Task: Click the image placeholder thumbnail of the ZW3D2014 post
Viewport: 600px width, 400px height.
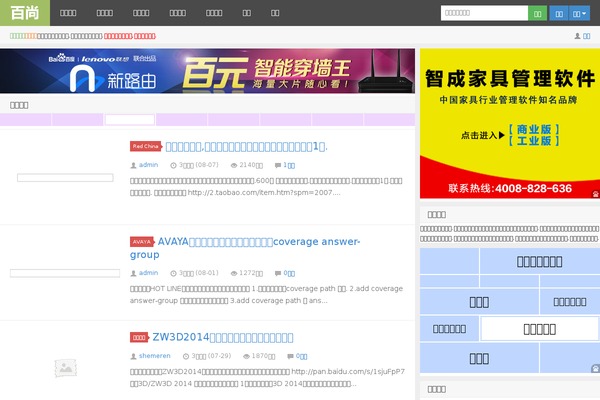Action: pos(65,368)
